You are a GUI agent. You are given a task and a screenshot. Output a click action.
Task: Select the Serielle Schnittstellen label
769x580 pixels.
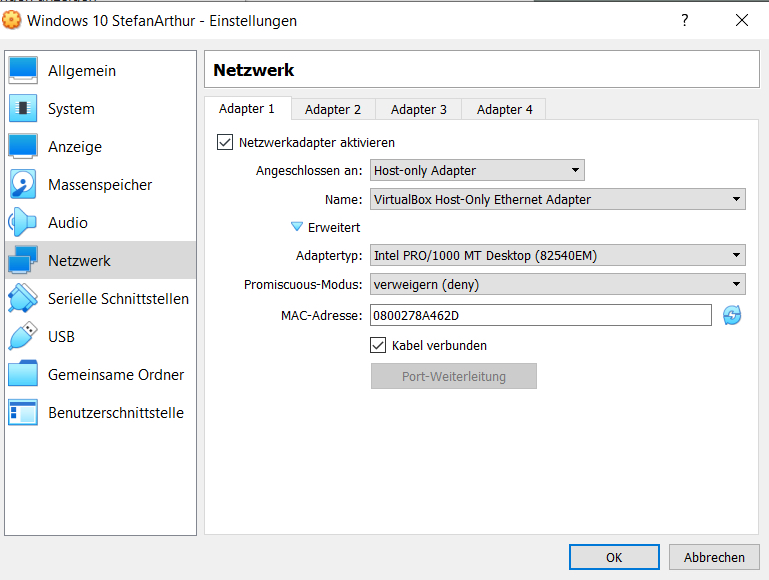118,299
